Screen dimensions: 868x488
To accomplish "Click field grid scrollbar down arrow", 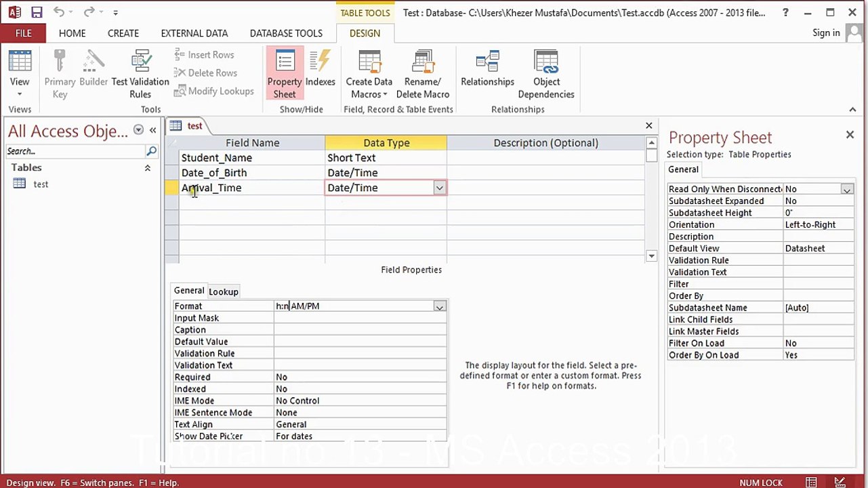I will click(652, 256).
